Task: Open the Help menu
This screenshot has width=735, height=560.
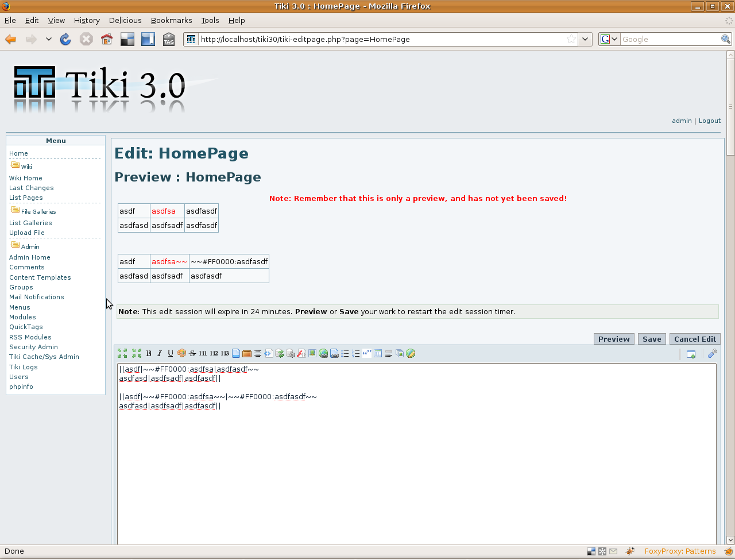Action: coord(237,20)
